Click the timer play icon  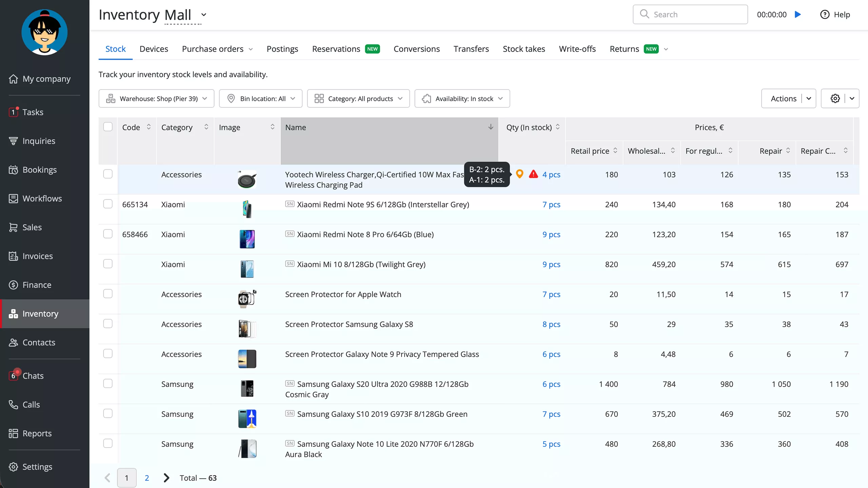tap(798, 15)
